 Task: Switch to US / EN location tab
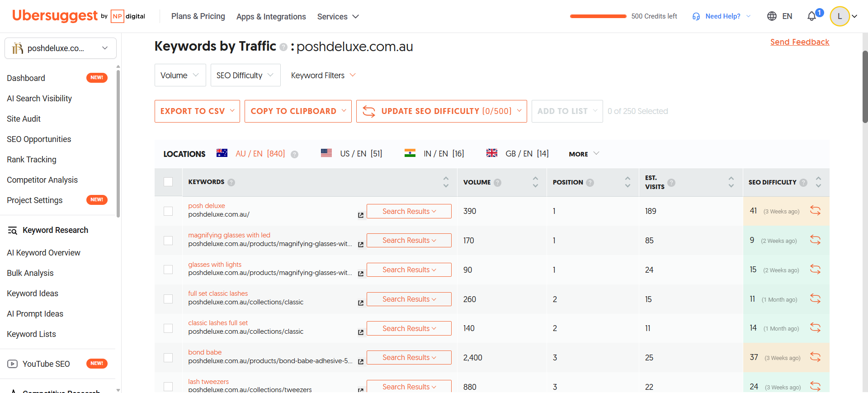tap(352, 154)
